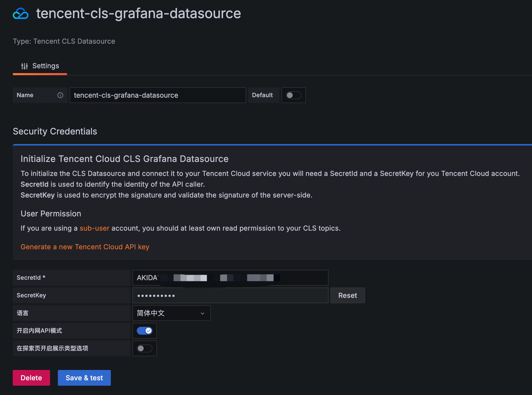532x395 pixels.
Task: Open the 语言 dropdown showing 简体中文
Action: [x=172, y=313]
